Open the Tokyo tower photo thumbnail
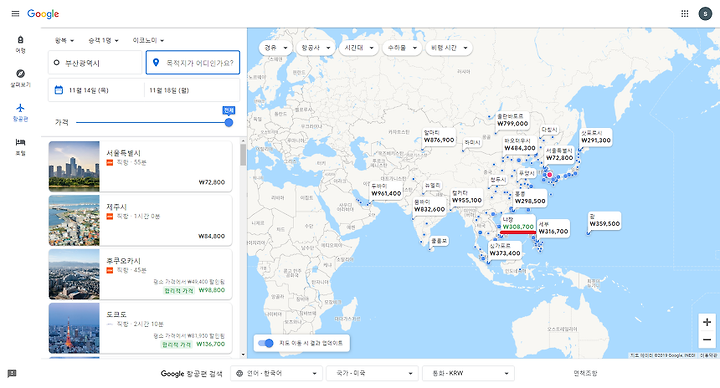The image size is (720, 388). [x=74, y=328]
